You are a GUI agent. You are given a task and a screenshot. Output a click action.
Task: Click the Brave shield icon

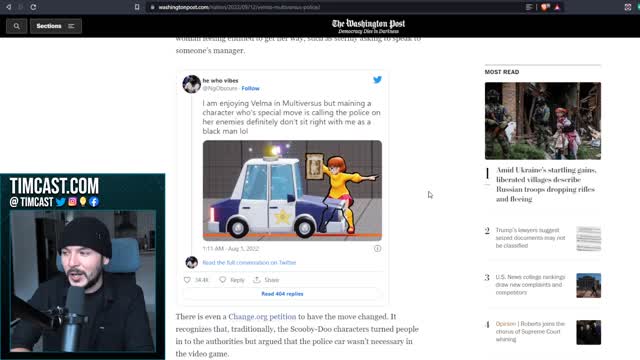[544, 7]
